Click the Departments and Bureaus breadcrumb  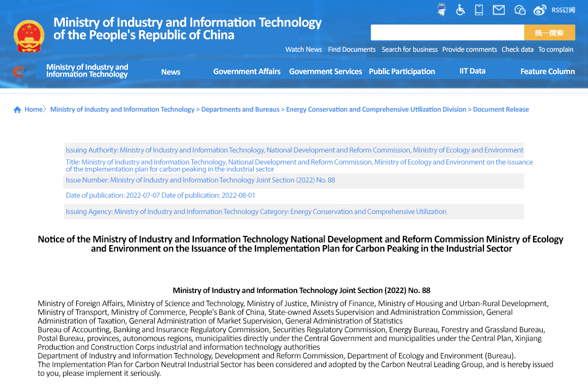[241, 109]
